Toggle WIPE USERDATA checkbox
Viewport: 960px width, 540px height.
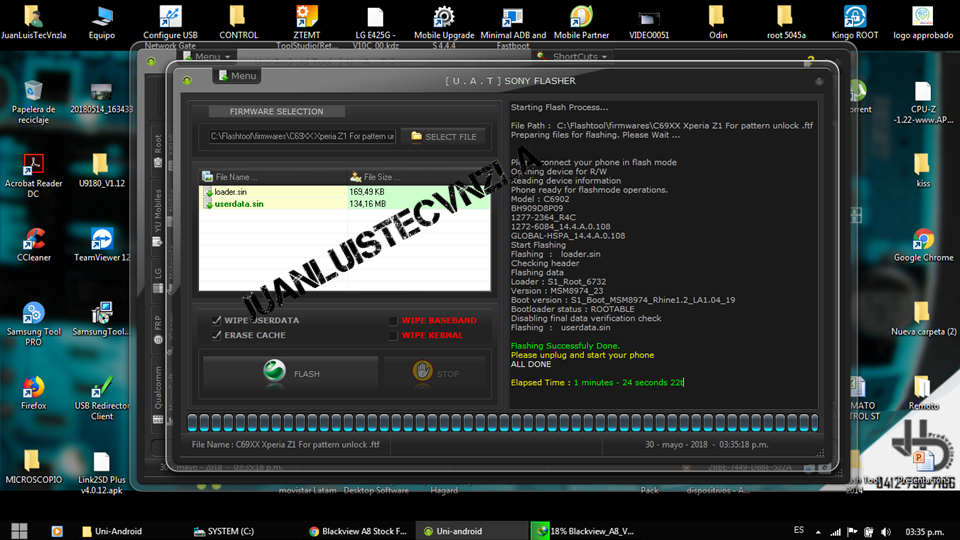(x=217, y=320)
